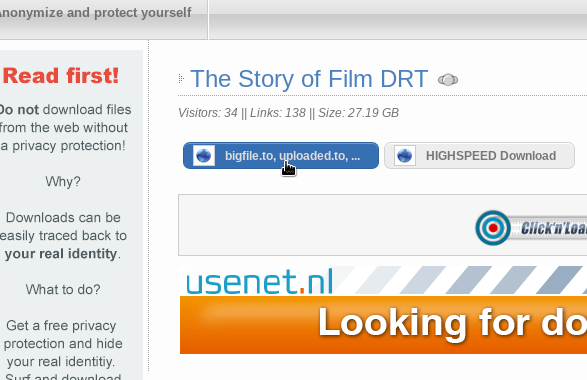
Task: Click "from the web without" sidebar text
Action: pyautogui.click(x=64, y=128)
